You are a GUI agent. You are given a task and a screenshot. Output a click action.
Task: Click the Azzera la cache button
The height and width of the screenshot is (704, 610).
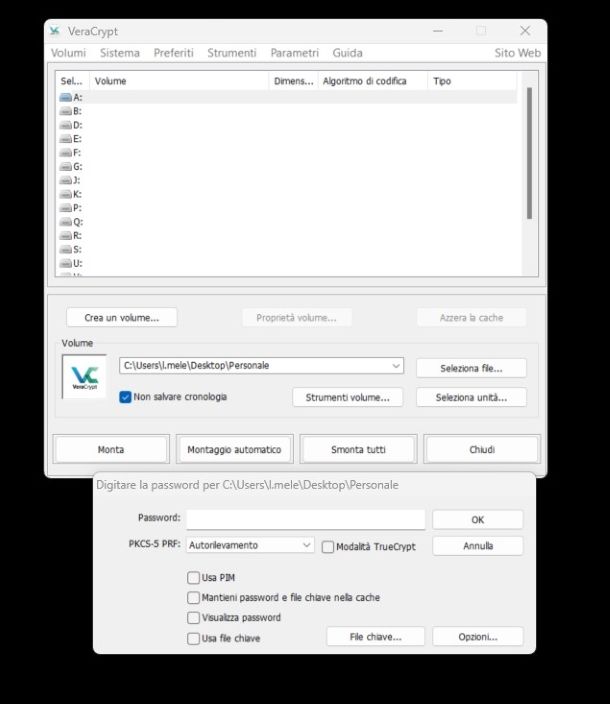(471, 318)
